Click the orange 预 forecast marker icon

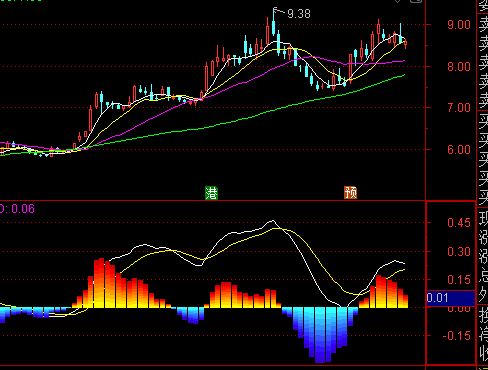click(350, 192)
